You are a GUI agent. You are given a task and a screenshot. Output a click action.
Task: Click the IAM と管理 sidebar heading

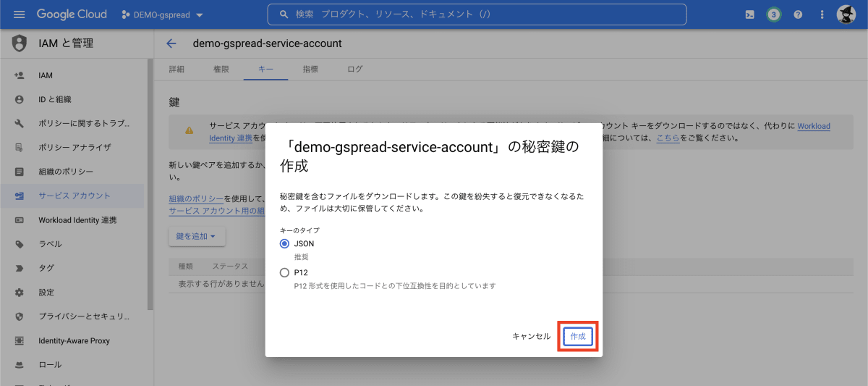click(66, 43)
